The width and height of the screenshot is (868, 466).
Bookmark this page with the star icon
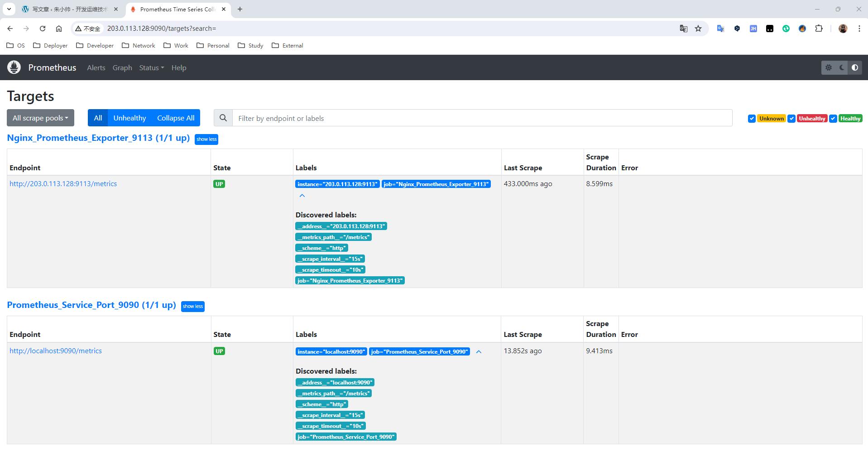coord(698,29)
